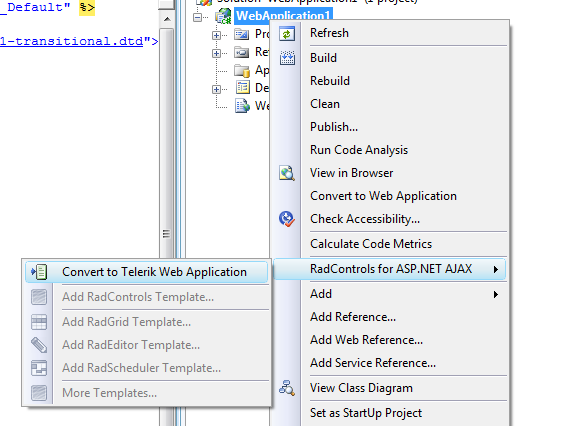Select the WebApplication1 project node label

[283, 16]
